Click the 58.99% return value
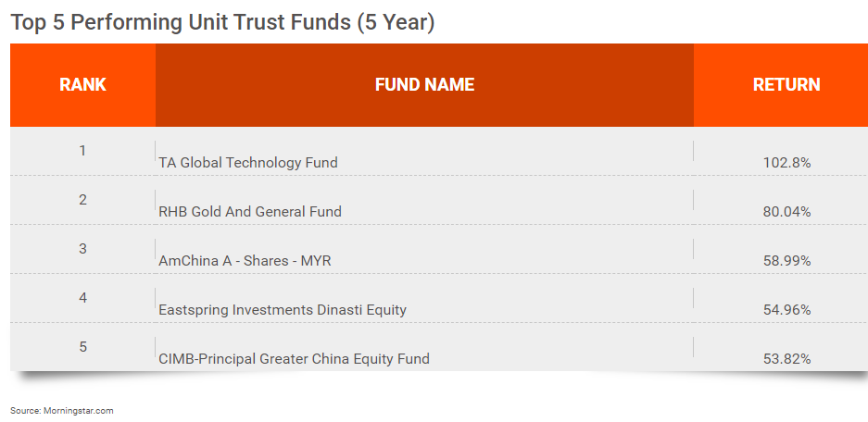This screenshot has width=868, height=422. click(x=786, y=260)
